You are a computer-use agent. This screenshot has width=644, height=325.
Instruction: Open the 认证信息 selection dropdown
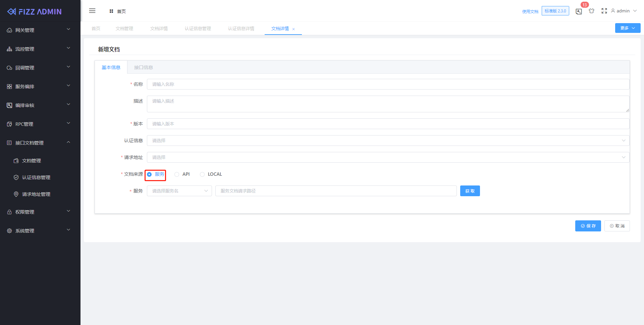click(389, 140)
